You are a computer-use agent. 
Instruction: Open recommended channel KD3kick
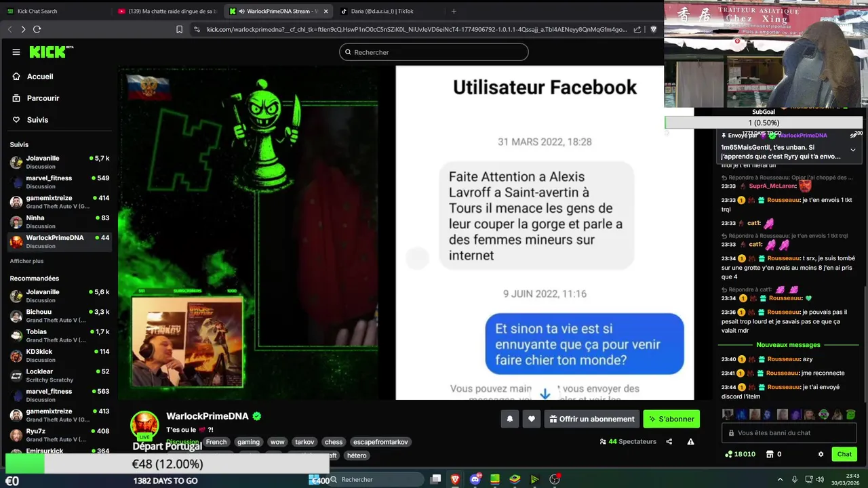60,355
